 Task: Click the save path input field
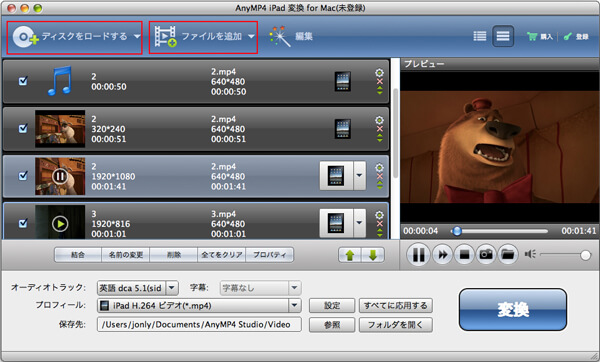tap(199, 324)
